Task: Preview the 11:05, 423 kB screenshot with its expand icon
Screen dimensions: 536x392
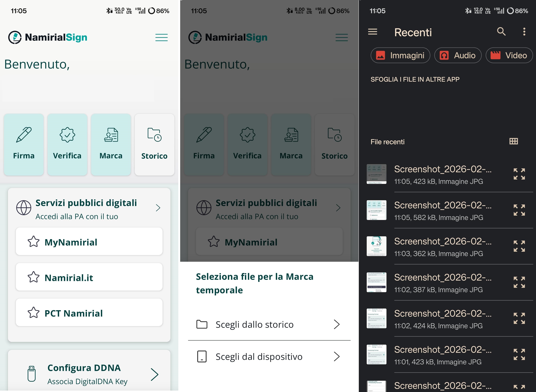Action: tap(519, 174)
